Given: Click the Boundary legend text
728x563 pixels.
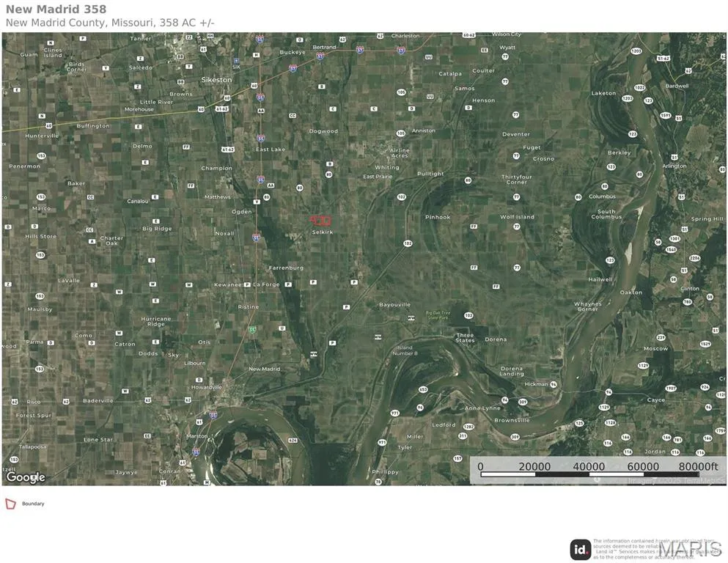Looking at the screenshot, I should (33, 504).
